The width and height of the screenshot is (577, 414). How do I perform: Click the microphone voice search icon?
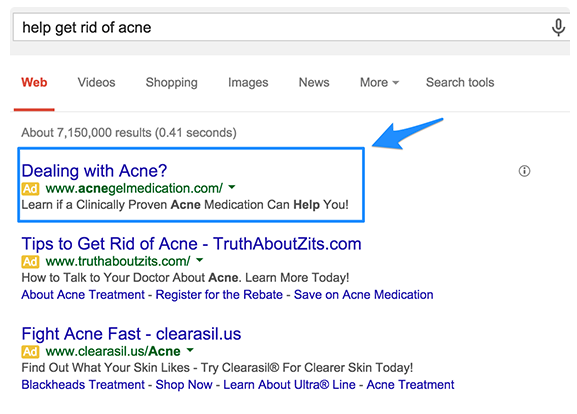(x=558, y=28)
